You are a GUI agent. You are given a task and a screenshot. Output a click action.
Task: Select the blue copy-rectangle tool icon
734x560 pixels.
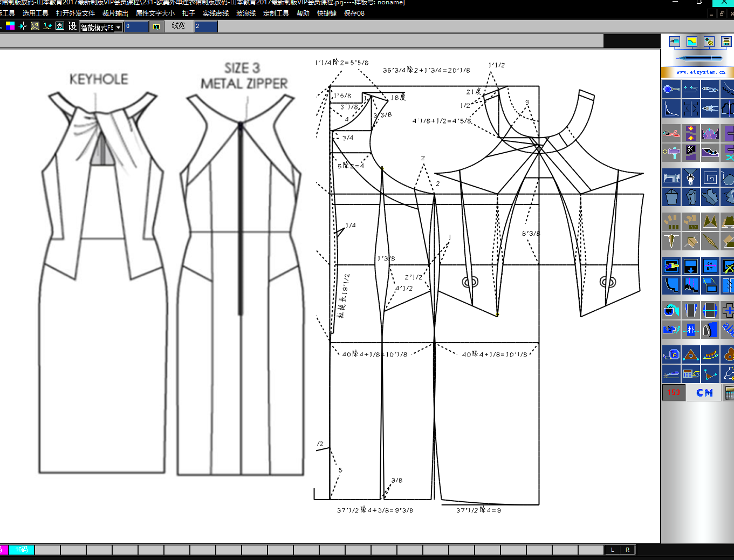coord(710,285)
